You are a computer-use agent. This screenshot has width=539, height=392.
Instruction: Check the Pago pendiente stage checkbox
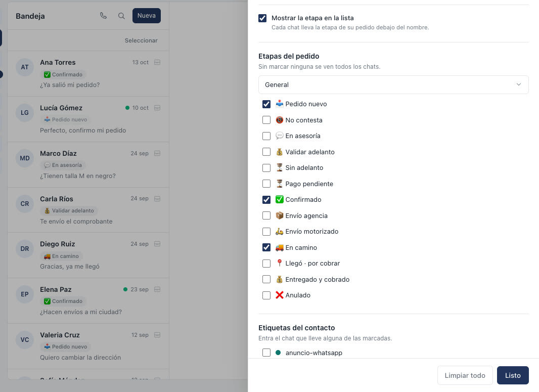click(x=266, y=184)
